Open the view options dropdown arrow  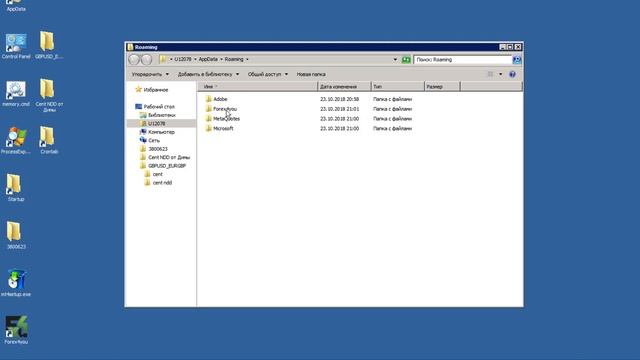pos(500,74)
